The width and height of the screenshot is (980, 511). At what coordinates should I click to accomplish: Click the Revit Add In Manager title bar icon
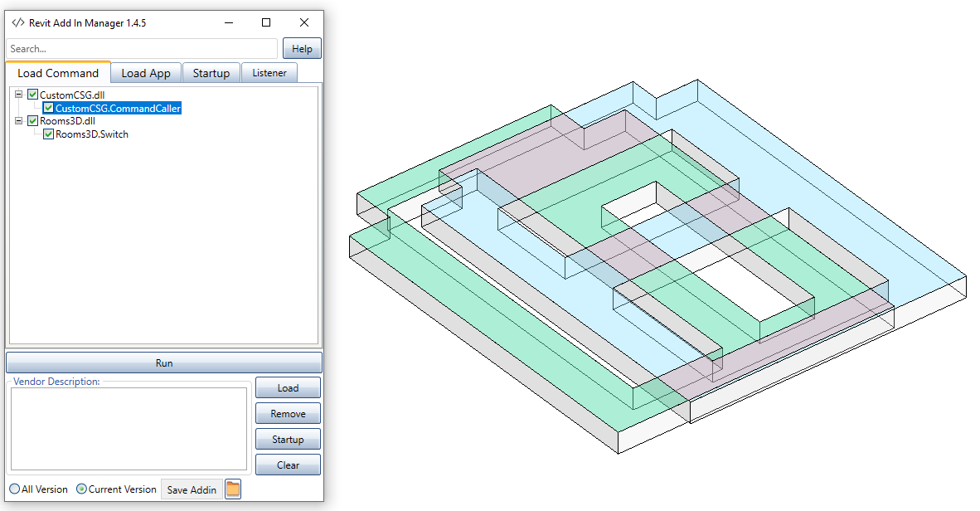[x=18, y=23]
